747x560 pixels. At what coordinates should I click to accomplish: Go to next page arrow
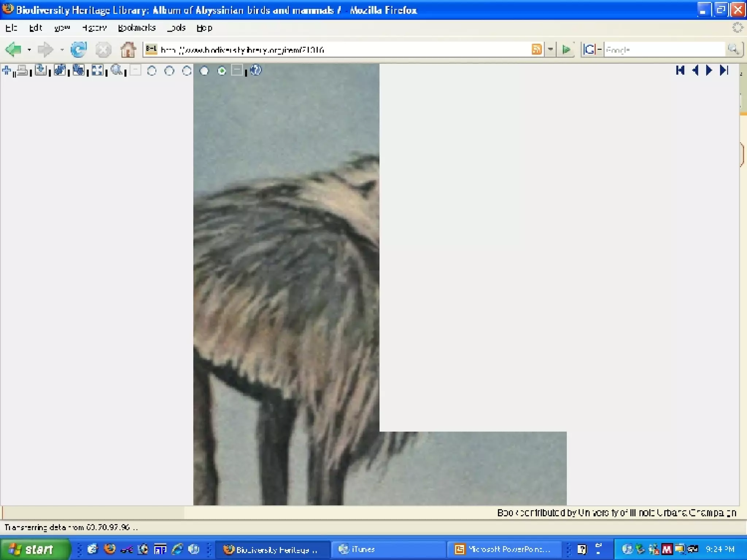(709, 70)
